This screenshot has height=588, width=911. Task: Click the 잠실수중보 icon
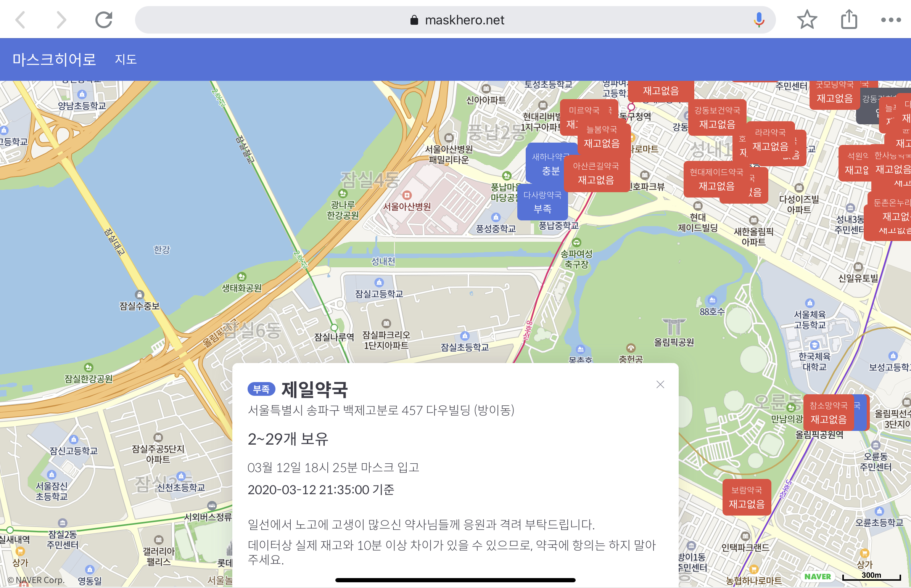(x=139, y=294)
